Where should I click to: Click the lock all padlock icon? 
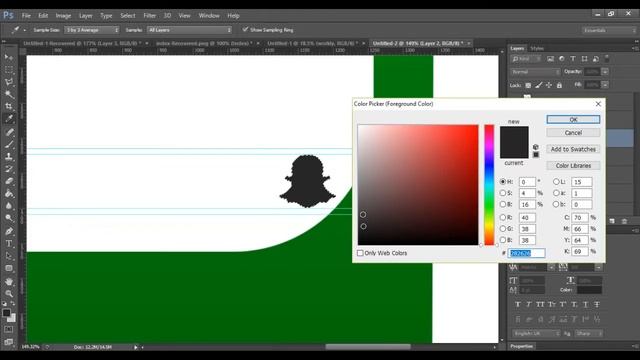pos(560,85)
